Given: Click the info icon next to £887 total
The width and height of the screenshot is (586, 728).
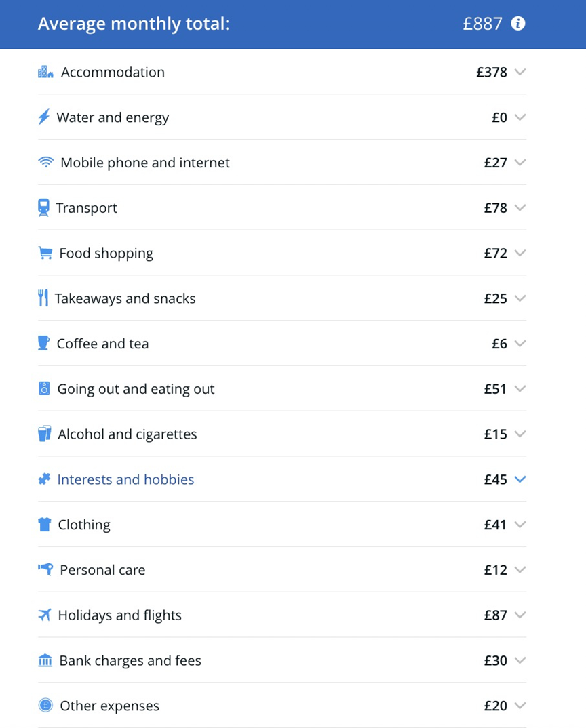Looking at the screenshot, I should coord(518,24).
